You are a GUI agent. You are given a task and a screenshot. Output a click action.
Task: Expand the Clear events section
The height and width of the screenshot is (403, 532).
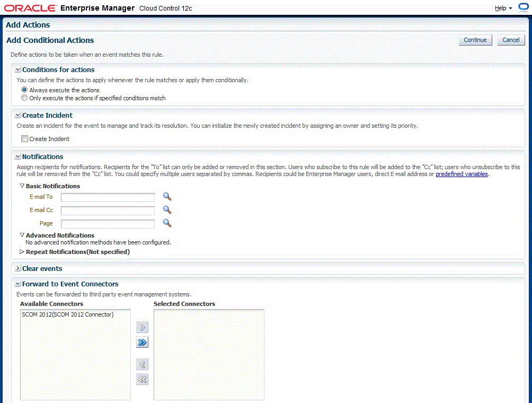pyautogui.click(x=17, y=269)
